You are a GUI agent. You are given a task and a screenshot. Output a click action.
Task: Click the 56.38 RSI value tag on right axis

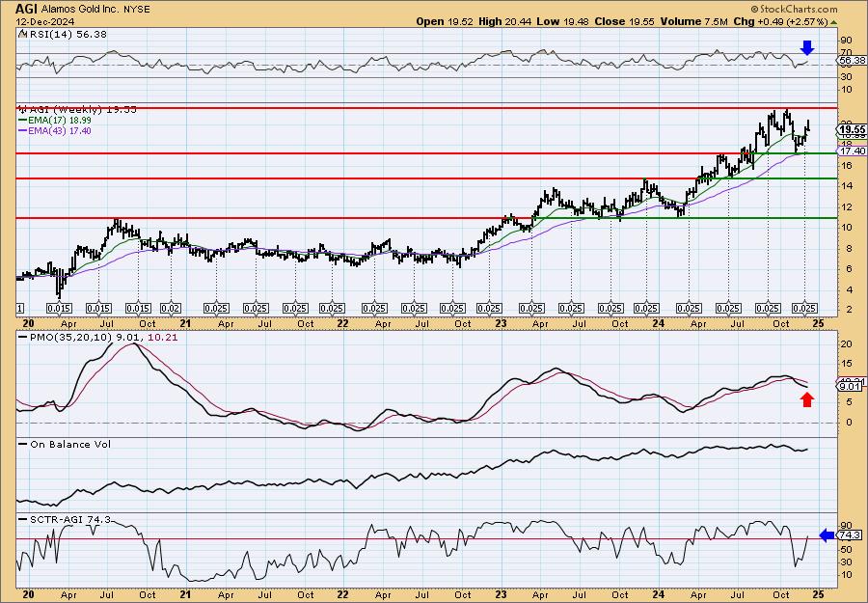(852, 61)
